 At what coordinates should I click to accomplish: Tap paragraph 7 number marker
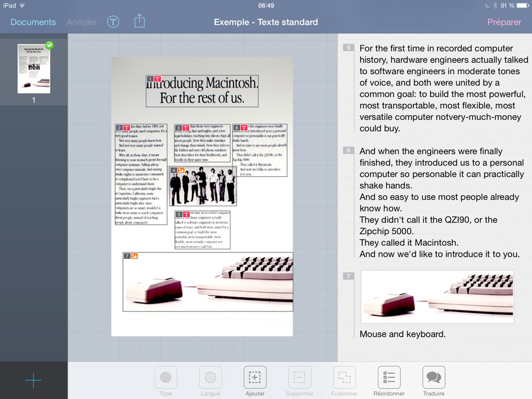(348, 276)
